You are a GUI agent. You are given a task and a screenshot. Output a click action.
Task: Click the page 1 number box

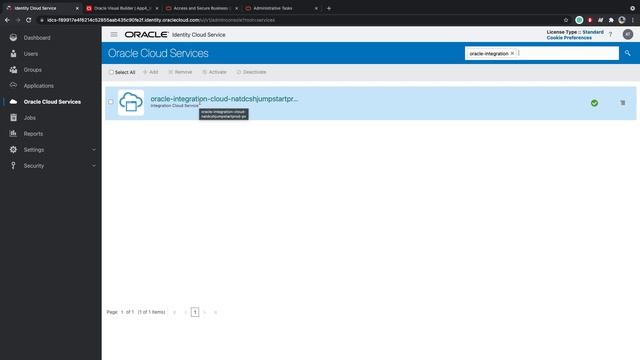[195, 312]
